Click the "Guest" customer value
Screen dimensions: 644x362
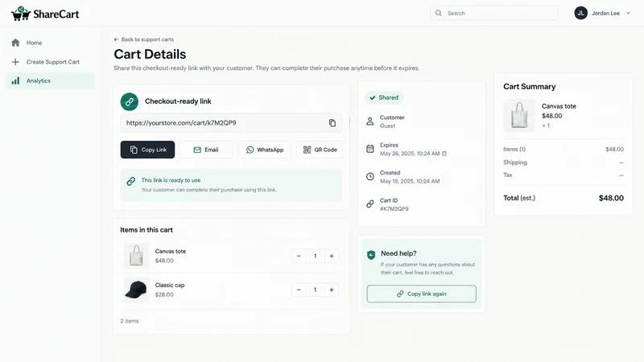(x=387, y=126)
